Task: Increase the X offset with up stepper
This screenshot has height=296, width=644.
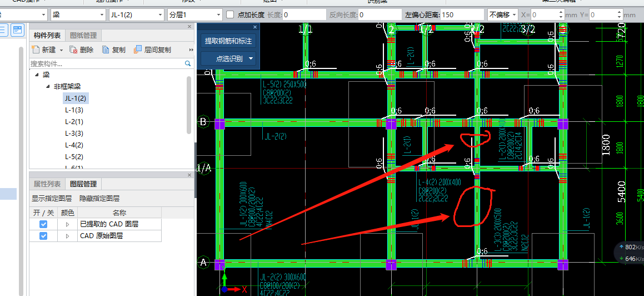Action: pyautogui.click(x=561, y=12)
